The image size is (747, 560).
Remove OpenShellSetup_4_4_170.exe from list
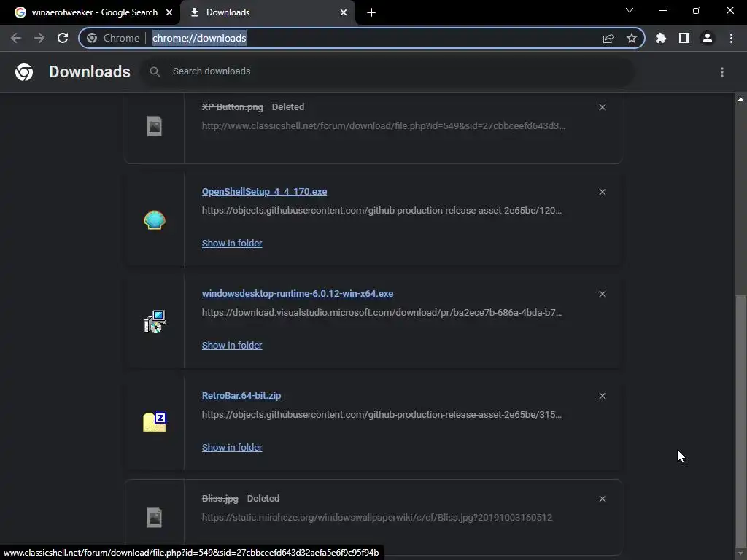(602, 192)
